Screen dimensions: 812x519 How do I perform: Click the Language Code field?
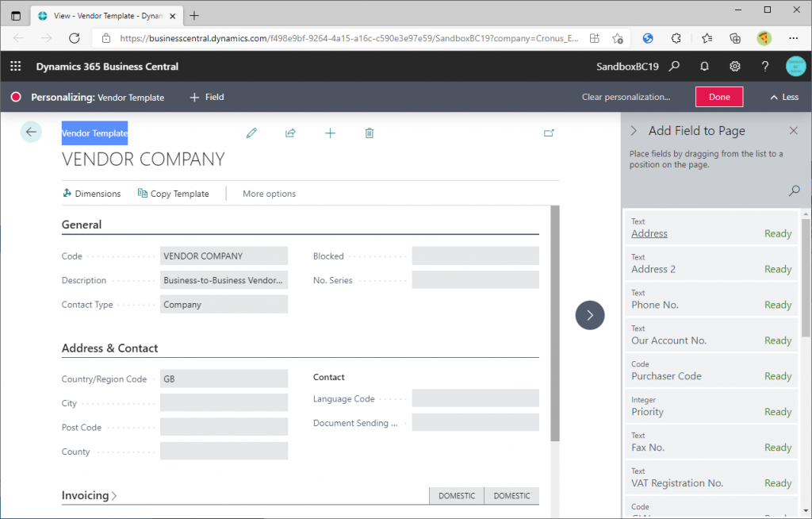point(476,398)
